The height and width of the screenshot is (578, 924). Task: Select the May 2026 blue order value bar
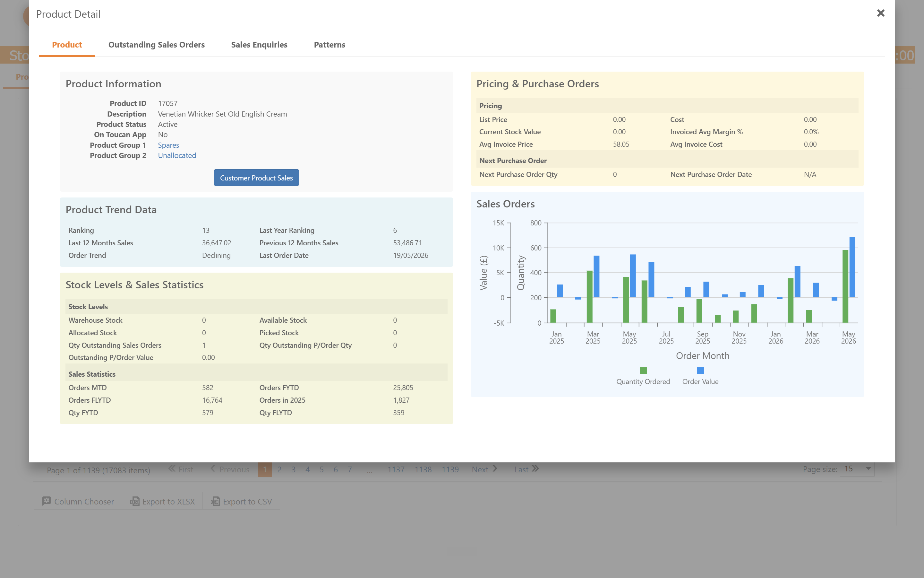tap(852, 267)
